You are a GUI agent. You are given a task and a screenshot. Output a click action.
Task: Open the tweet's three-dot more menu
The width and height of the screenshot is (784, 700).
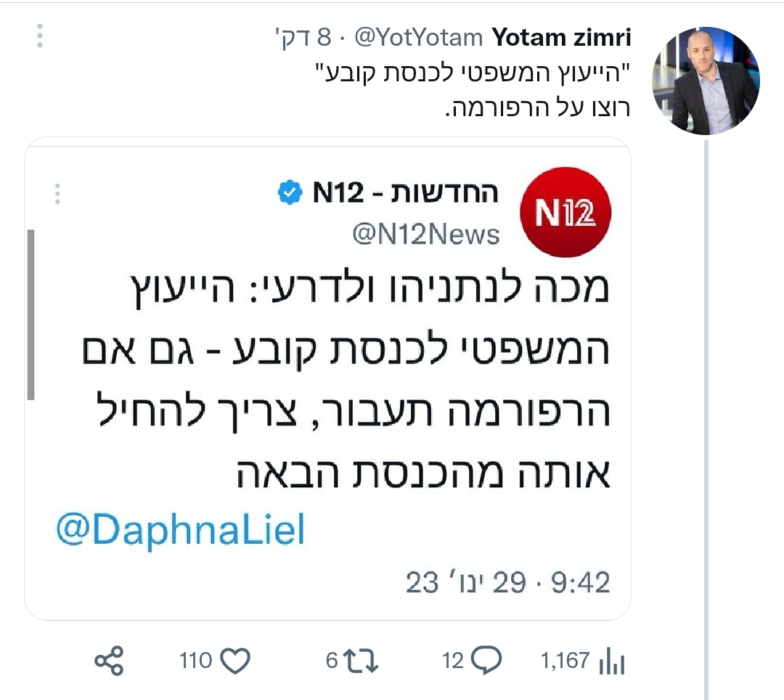(x=40, y=36)
